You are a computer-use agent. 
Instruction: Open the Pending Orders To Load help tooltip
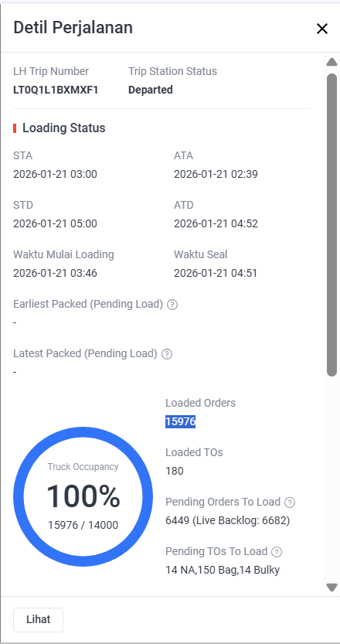click(290, 503)
